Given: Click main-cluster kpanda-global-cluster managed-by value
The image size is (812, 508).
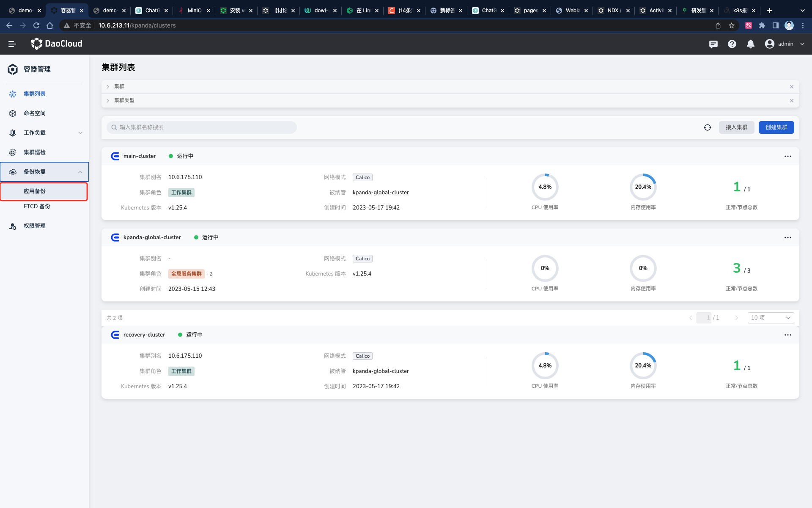Looking at the screenshot, I should (x=381, y=193).
